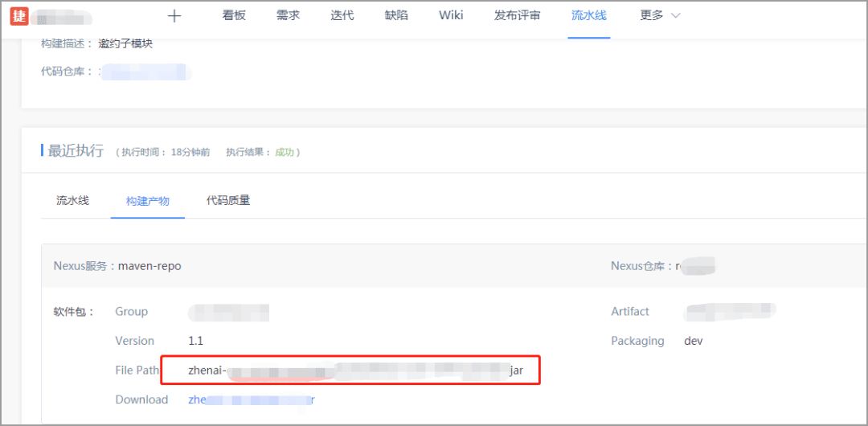Select the 流水线 top navigation tab
The height and width of the screenshot is (426, 868).
click(x=589, y=15)
